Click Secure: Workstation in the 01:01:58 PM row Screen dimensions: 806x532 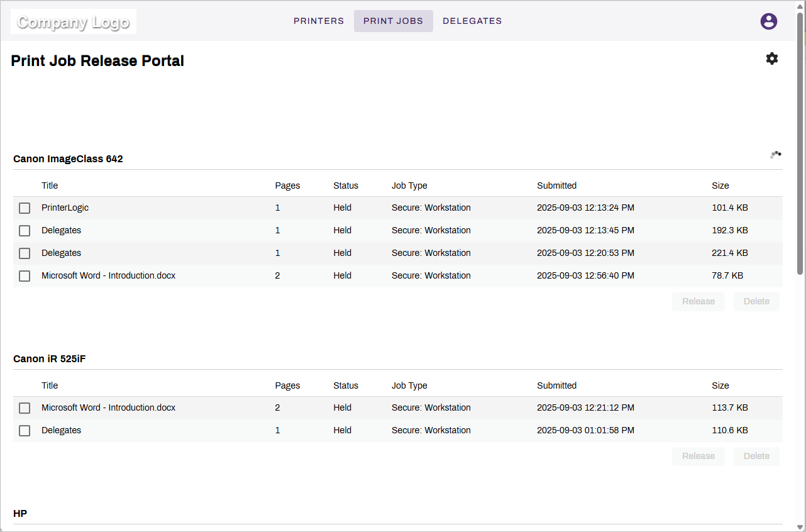(x=431, y=430)
